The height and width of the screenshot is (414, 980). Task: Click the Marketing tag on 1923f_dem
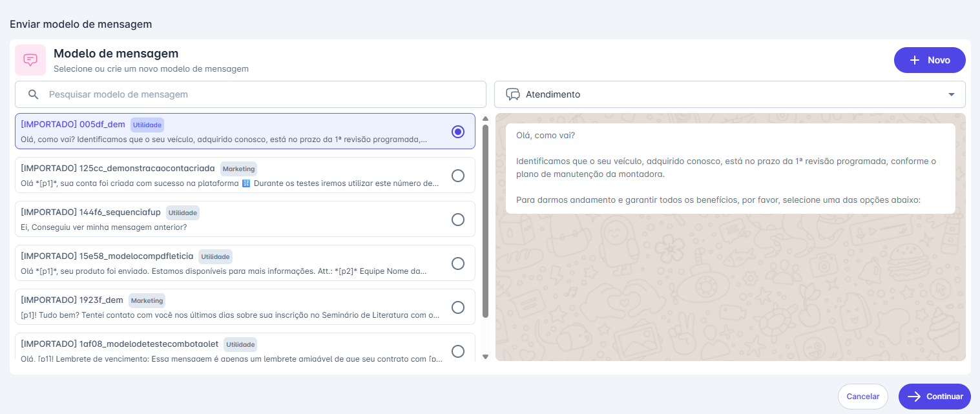pos(147,300)
